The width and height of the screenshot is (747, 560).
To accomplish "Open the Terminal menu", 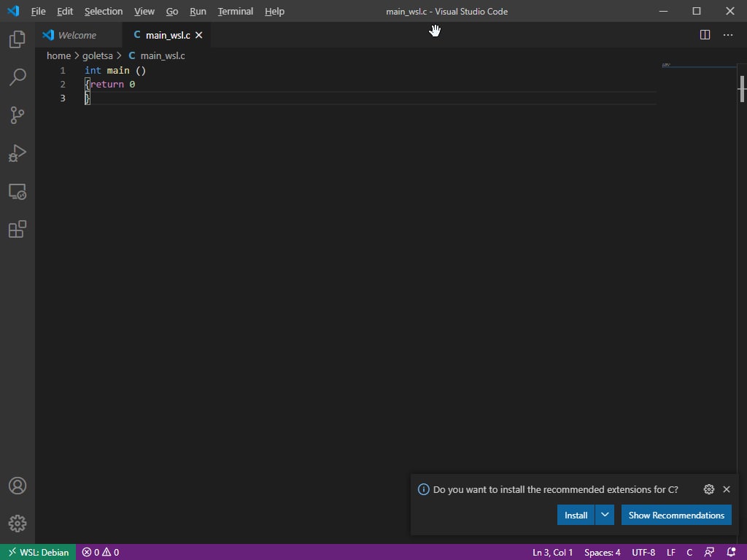I will [x=236, y=12].
